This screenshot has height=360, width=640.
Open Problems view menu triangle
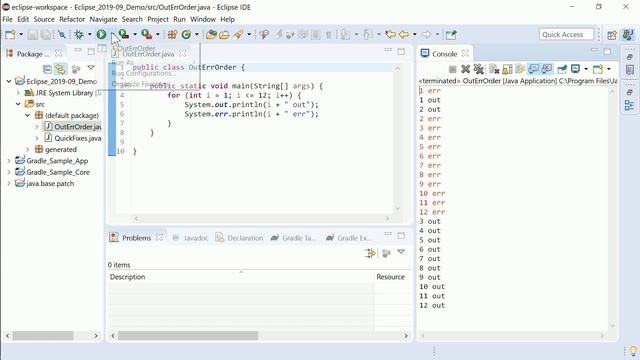pyautogui.click(x=401, y=252)
